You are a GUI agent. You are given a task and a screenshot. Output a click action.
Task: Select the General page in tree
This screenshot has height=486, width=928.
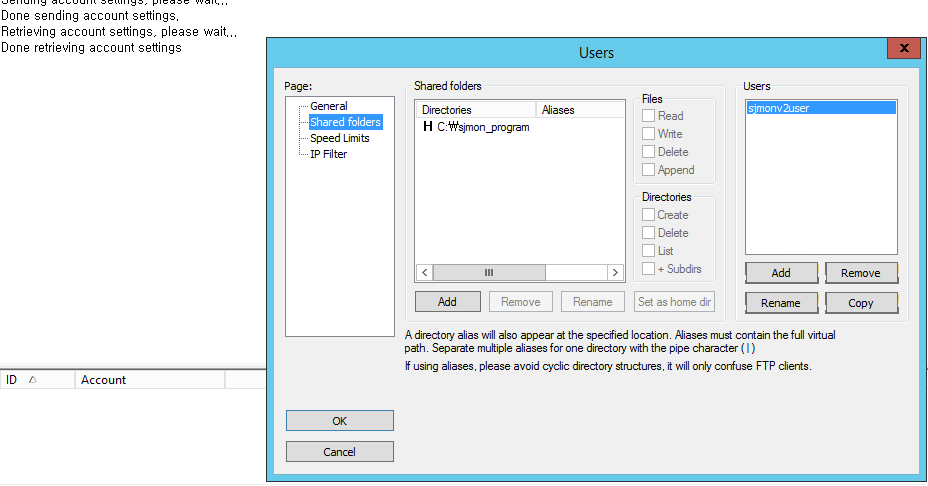click(328, 106)
